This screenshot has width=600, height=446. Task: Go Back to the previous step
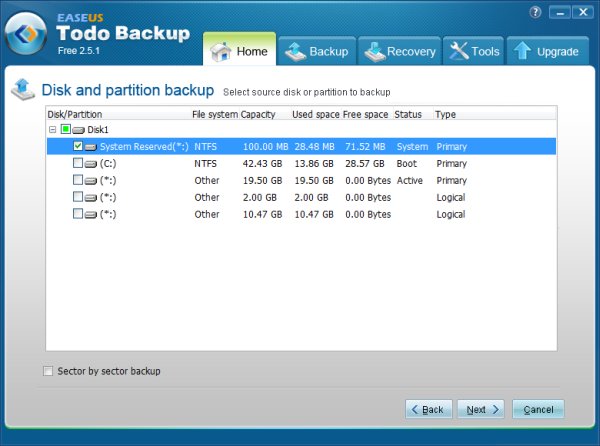tap(429, 409)
